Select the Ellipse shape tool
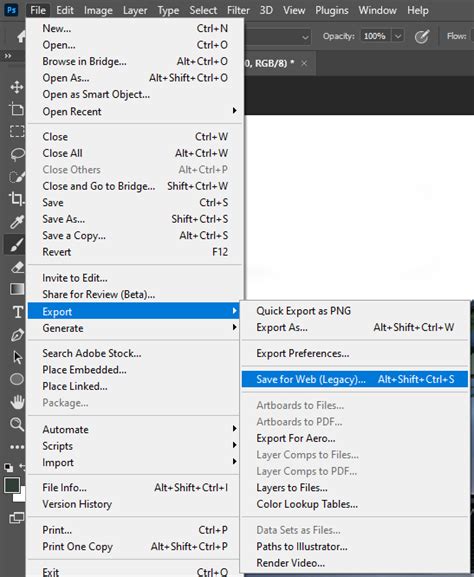The height and width of the screenshot is (577, 474). click(17, 379)
